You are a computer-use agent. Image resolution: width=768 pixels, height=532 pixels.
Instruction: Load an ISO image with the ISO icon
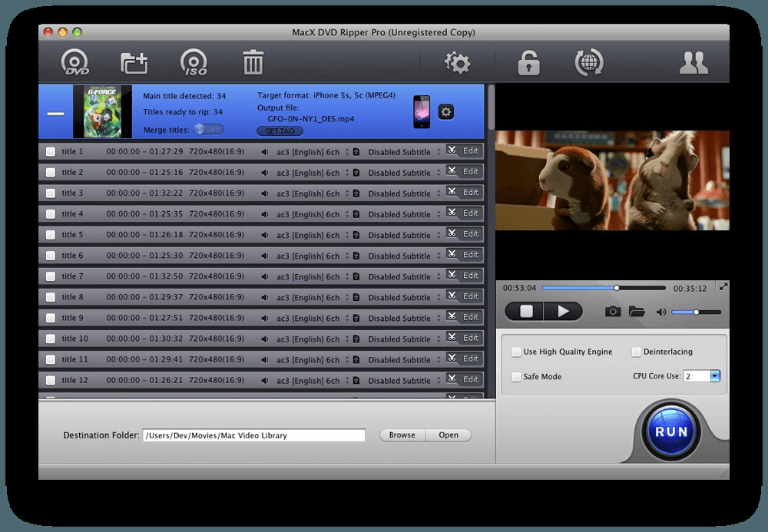[x=194, y=62]
